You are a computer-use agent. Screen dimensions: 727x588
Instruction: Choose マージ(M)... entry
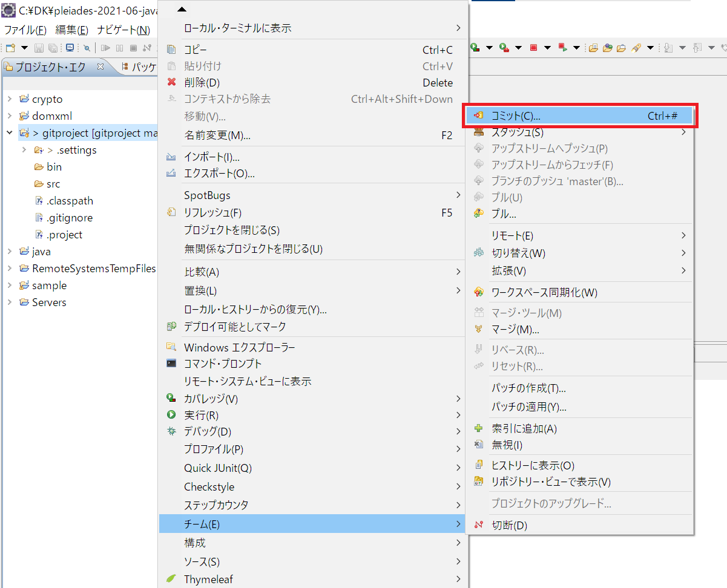(580, 330)
